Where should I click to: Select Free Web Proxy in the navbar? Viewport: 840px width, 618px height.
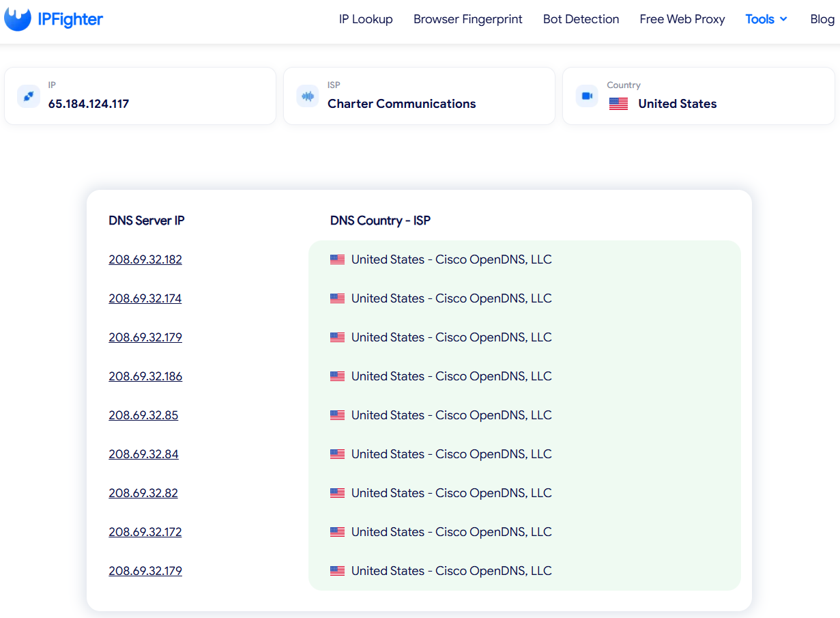(x=682, y=19)
